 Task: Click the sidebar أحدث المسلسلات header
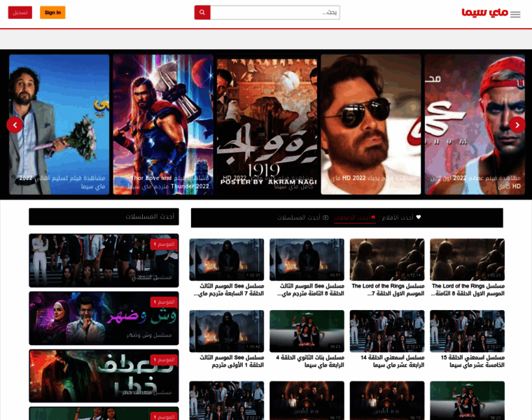[104, 216]
